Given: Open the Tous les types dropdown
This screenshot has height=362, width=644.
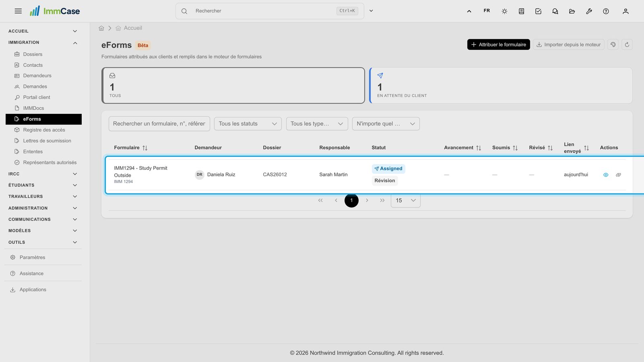Looking at the screenshot, I should point(317,124).
